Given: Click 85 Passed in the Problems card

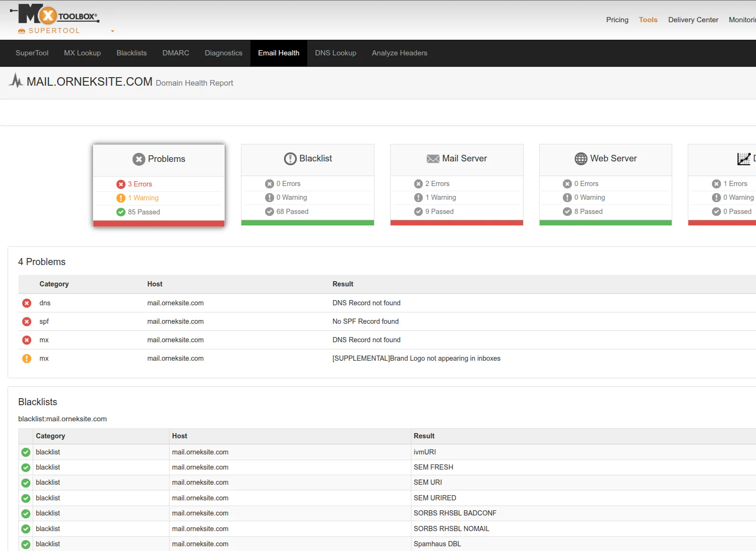Looking at the screenshot, I should coord(144,212).
